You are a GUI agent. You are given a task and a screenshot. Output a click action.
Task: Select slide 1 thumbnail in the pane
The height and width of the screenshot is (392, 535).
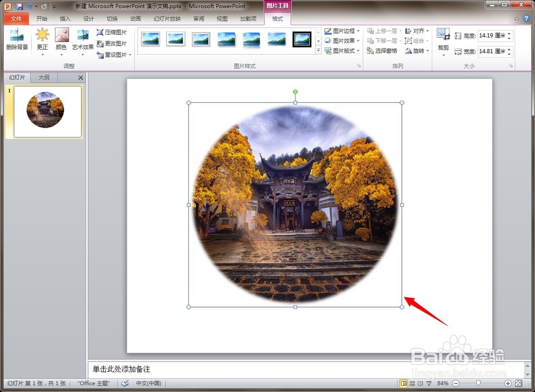[48, 111]
